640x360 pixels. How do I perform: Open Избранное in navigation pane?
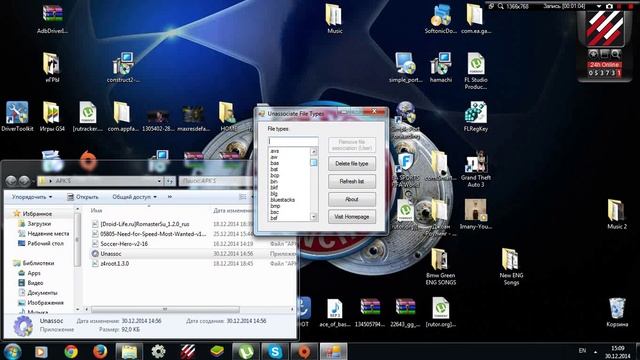tap(37, 213)
